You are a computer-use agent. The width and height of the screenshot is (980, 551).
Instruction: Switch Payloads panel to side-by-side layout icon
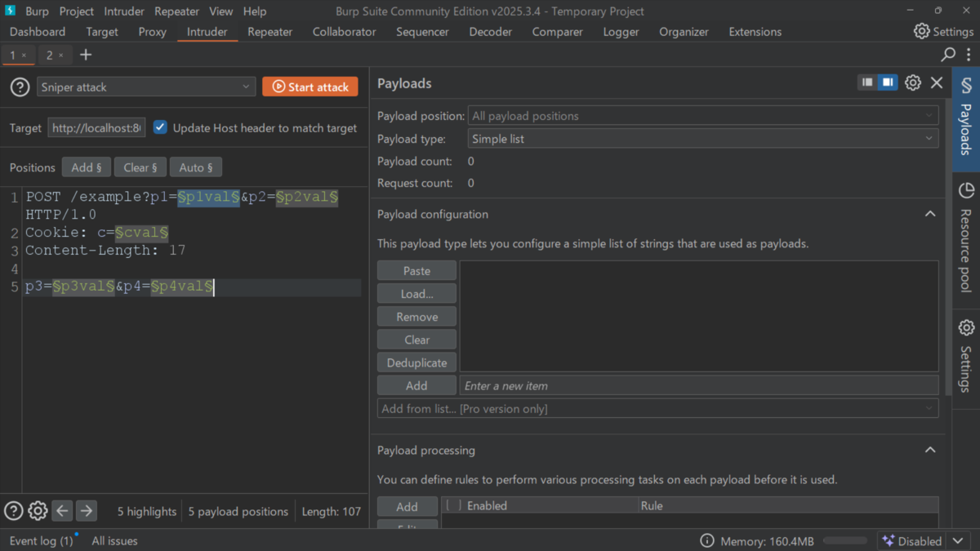click(867, 82)
